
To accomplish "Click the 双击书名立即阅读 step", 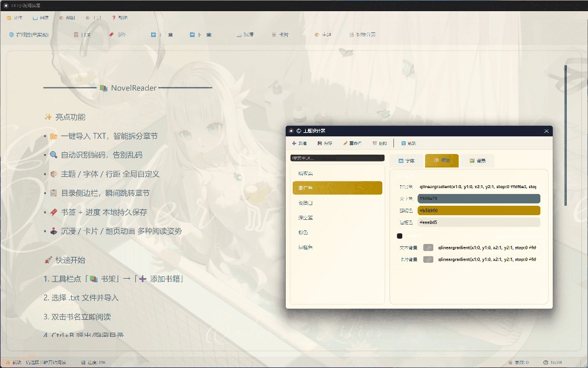I will [77, 317].
